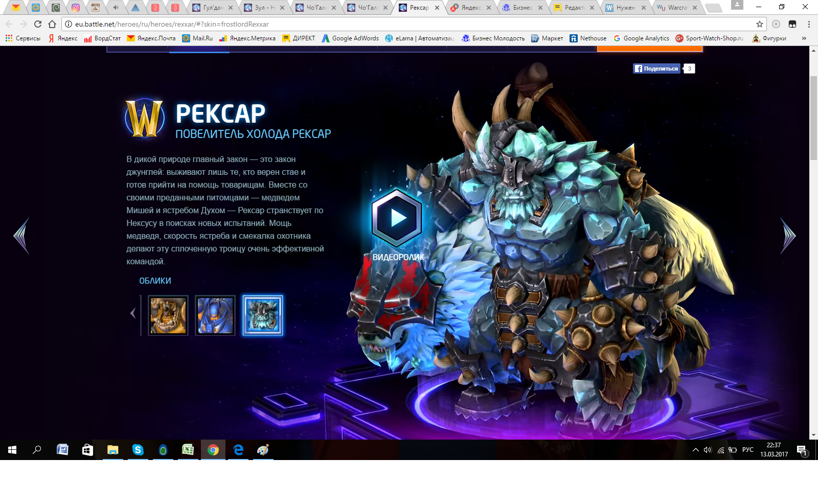Open the Mail.Ru bookmark
The image size is (818, 504).
(x=197, y=38)
